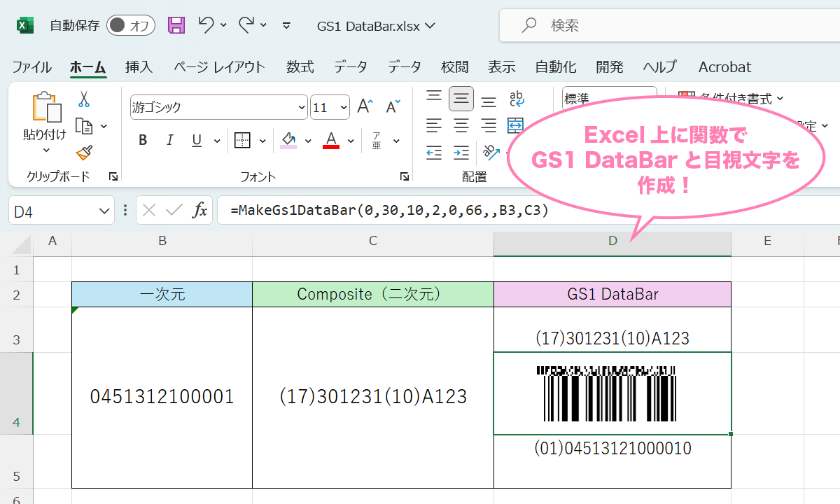Click the Undo arrow icon
840x504 pixels.
click(206, 25)
